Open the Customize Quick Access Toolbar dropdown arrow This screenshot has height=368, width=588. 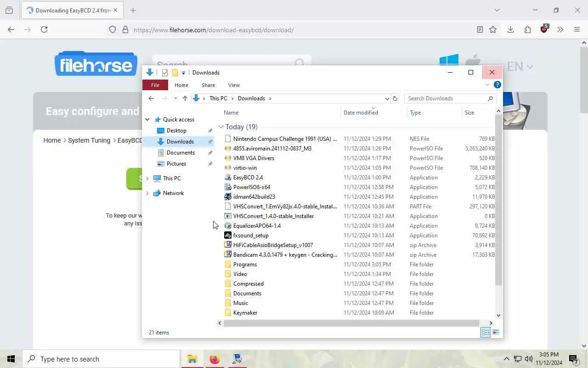(183, 73)
